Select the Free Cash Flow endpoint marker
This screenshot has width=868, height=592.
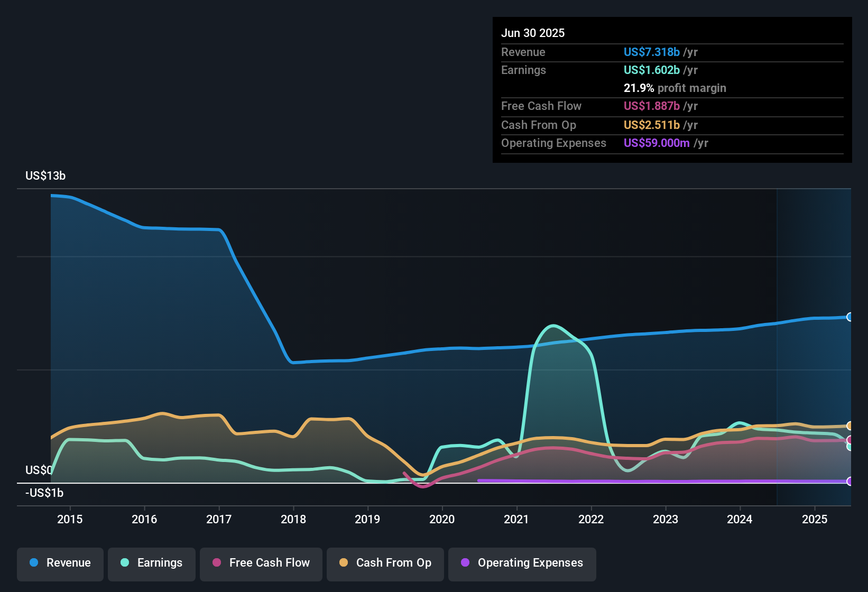coord(849,440)
